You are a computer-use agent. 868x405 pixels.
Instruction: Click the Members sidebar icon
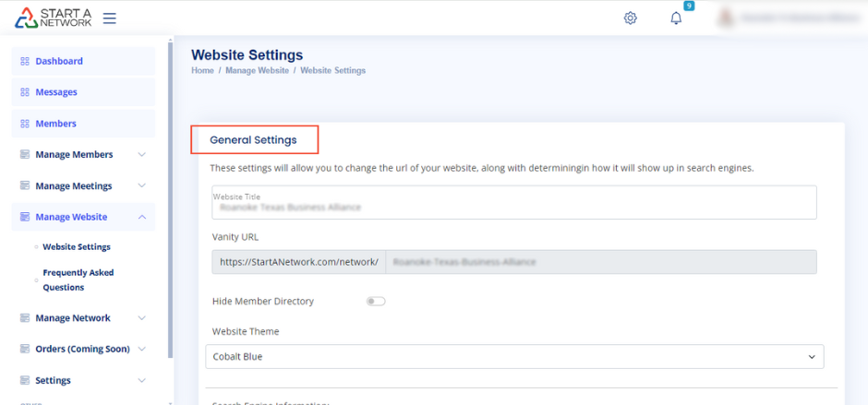tap(25, 124)
